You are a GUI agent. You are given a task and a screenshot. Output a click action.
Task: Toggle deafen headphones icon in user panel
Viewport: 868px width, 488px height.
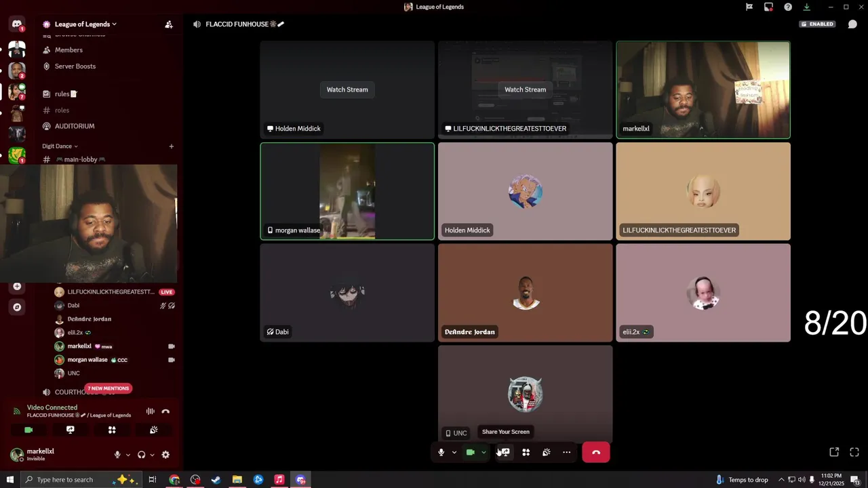pos(141,455)
